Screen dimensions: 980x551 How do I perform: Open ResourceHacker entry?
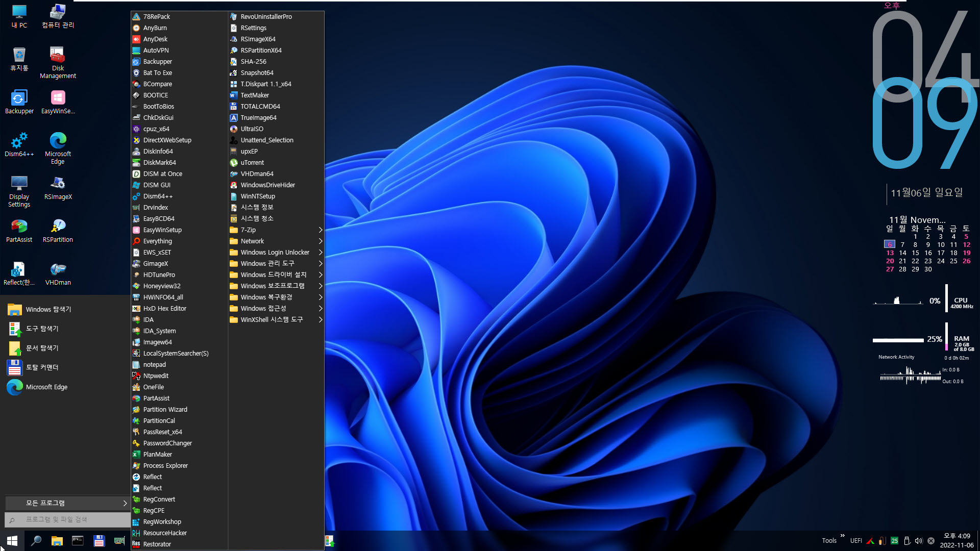[179, 533]
